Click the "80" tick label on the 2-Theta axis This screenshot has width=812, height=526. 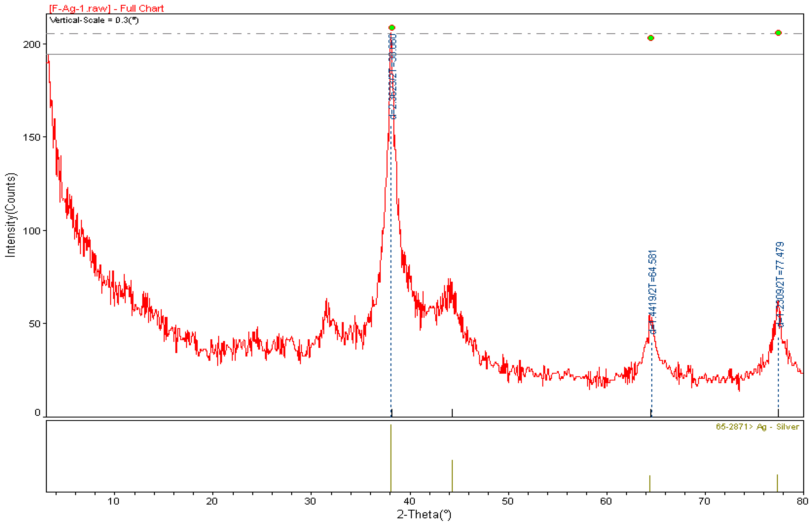(x=803, y=501)
